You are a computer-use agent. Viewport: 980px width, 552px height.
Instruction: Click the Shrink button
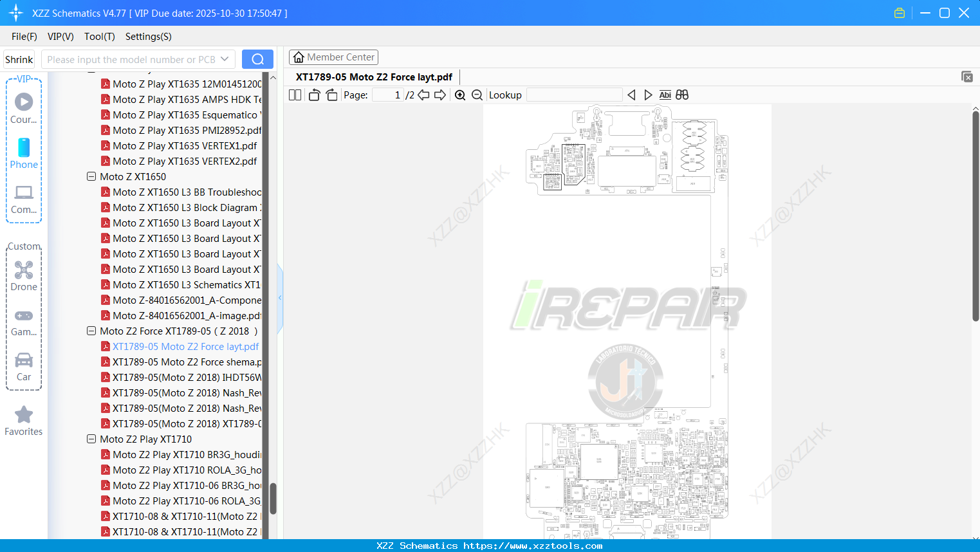(19, 59)
